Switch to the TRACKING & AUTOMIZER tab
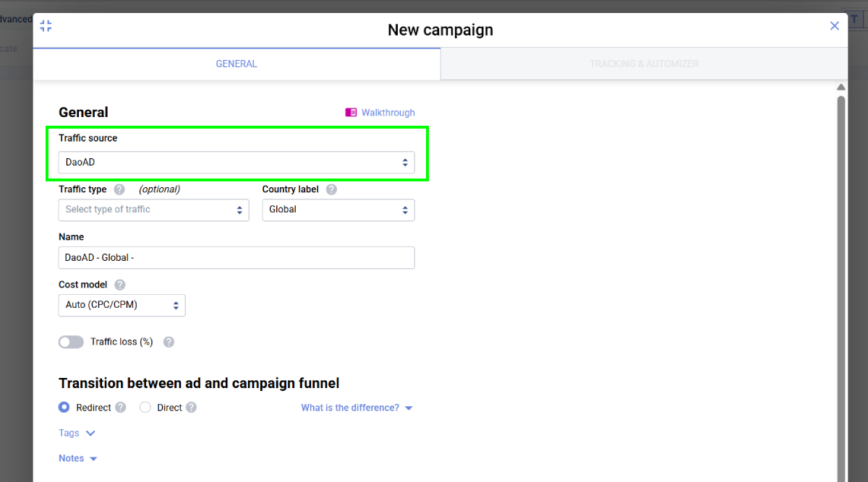This screenshot has height=482, width=868. pyautogui.click(x=644, y=64)
